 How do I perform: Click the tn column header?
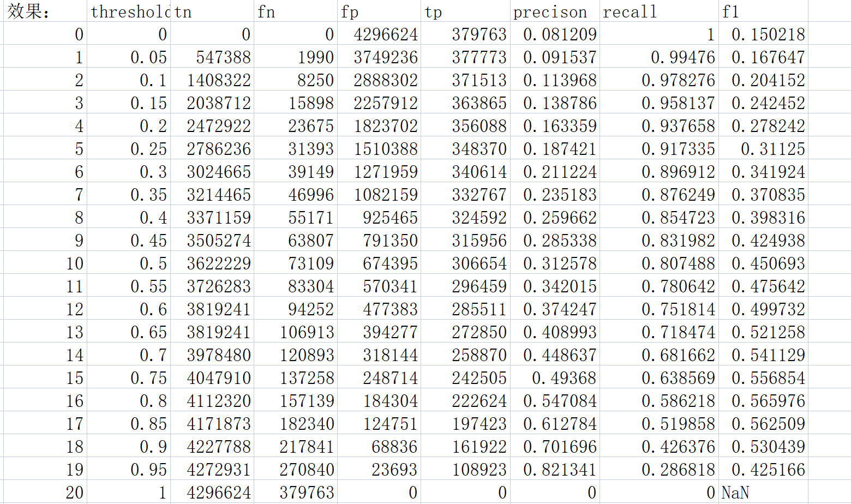(212, 11)
